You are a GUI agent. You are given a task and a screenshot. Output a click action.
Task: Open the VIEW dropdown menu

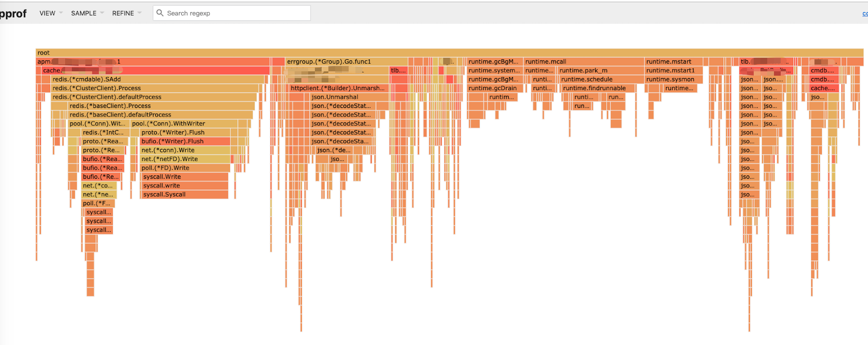pyautogui.click(x=51, y=13)
